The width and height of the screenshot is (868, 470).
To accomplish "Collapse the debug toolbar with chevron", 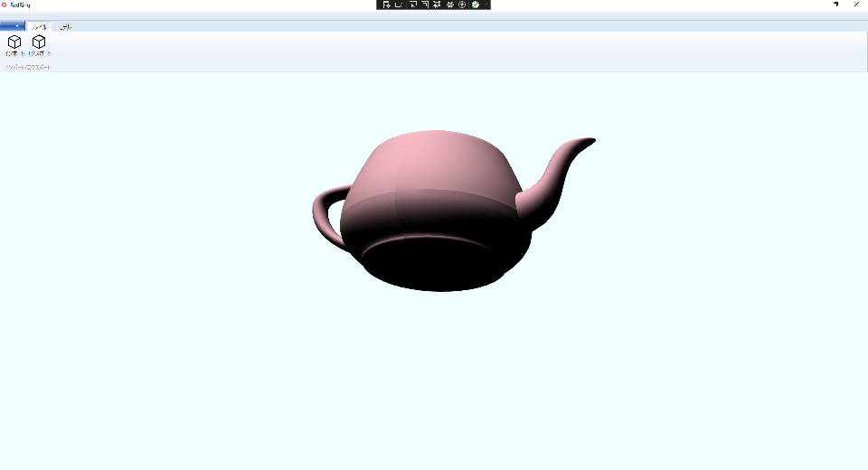I will (486, 5).
